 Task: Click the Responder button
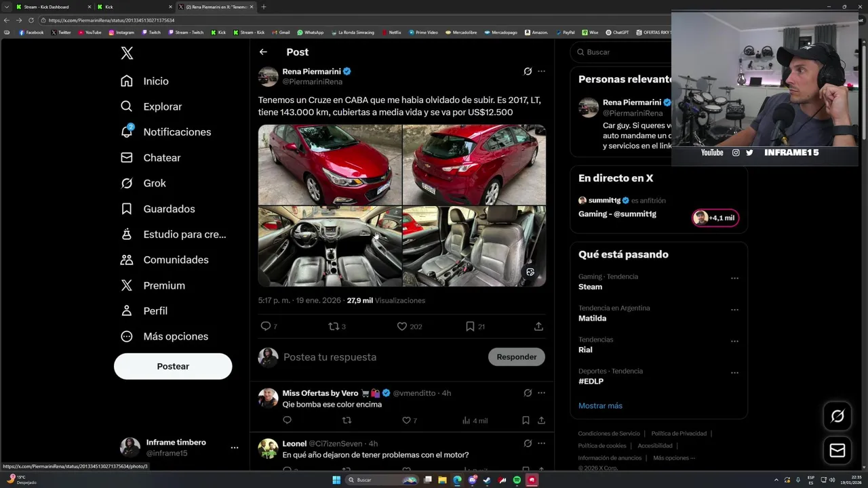[517, 357]
